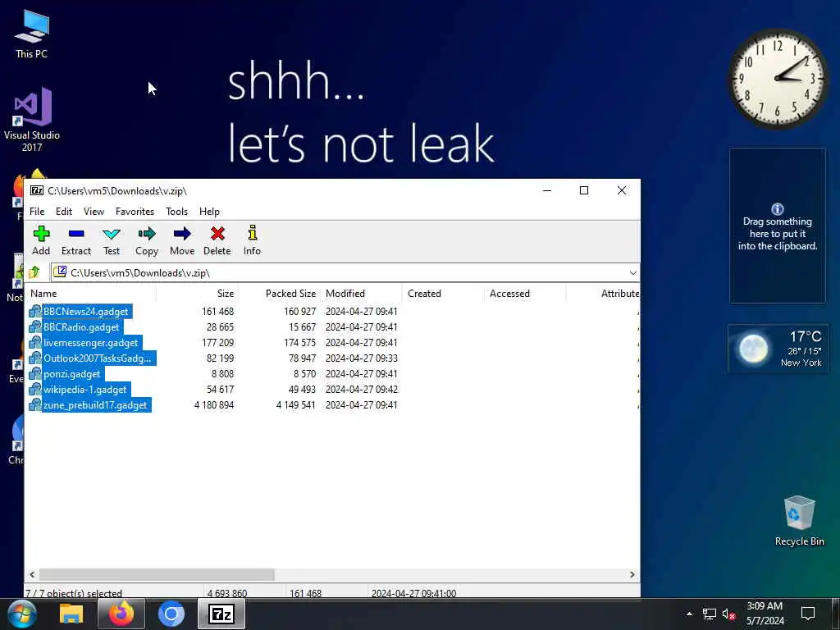This screenshot has height=630, width=840.
Task: Click modified date 2024-04-27 09:42
Action: tap(362, 389)
